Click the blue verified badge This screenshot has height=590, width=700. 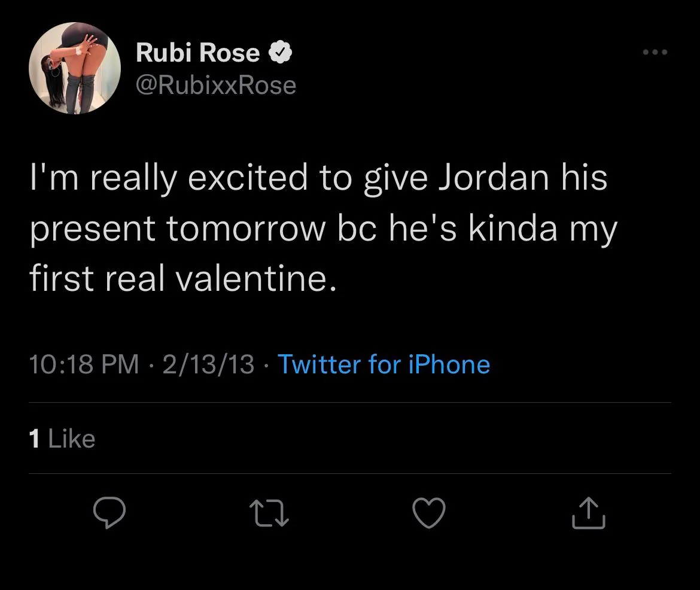[x=280, y=54]
